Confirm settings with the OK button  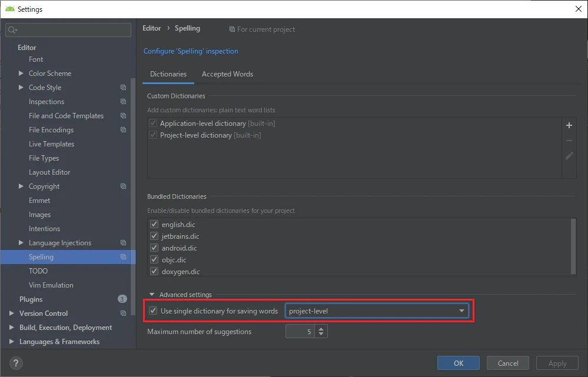pyautogui.click(x=459, y=363)
